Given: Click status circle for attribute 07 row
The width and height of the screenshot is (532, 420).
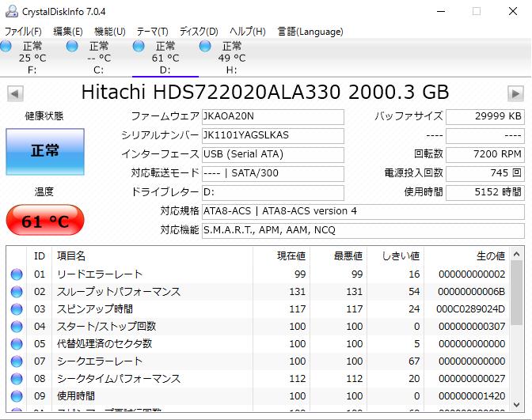Looking at the screenshot, I should pos(17,361).
